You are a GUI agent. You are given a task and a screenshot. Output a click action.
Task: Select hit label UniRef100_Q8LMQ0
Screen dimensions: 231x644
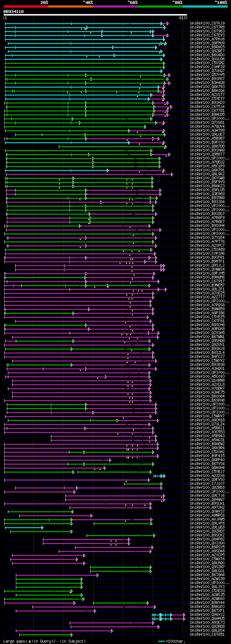(x=207, y=563)
